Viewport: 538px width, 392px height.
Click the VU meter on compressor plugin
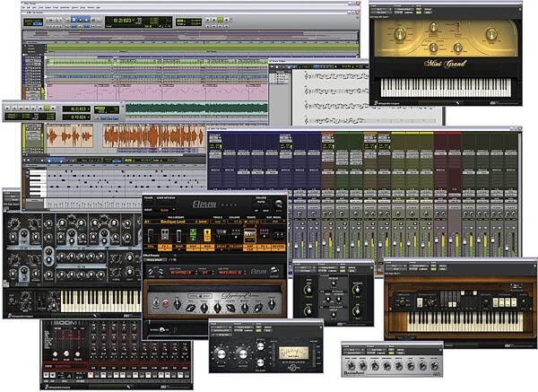[293, 353]
